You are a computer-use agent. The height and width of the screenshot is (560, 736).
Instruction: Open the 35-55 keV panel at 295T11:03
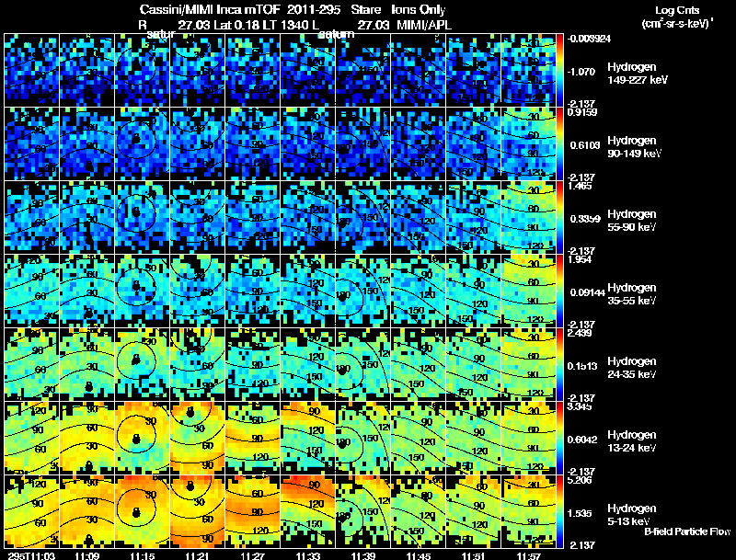click(31, 291)
